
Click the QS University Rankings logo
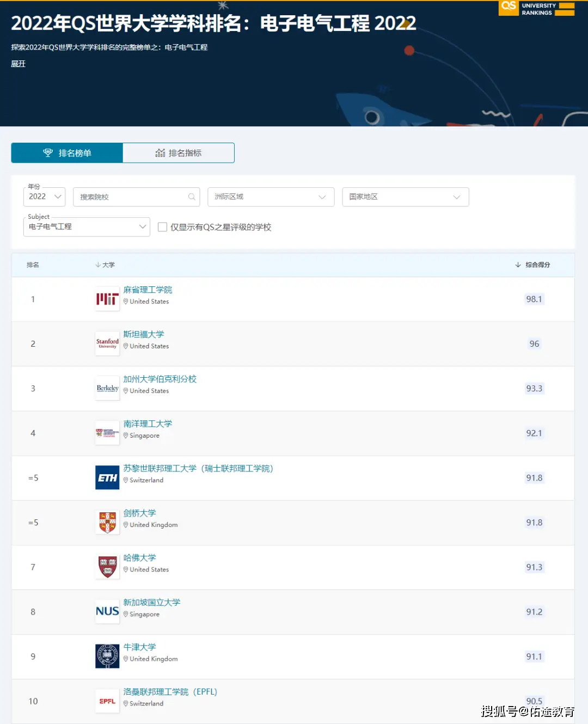click(x=536, y=9)
